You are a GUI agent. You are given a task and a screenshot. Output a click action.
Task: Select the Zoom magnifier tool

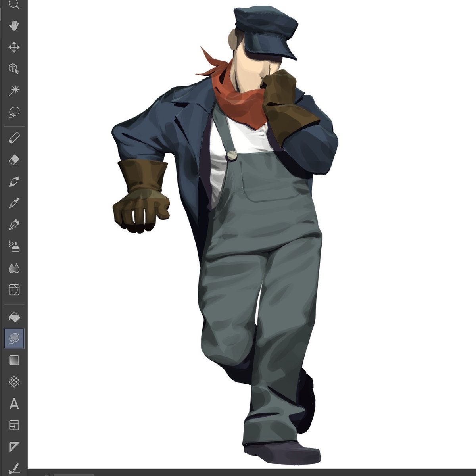coord(14,5)
